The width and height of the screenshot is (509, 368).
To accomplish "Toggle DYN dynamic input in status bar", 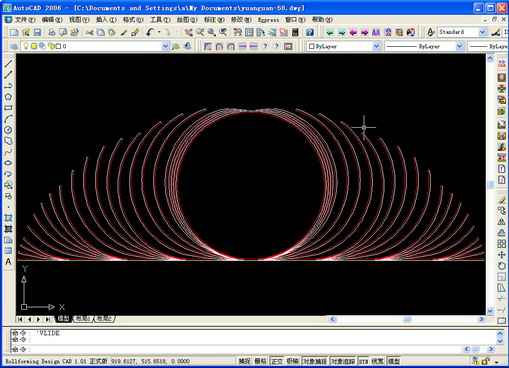I will 363,361.
